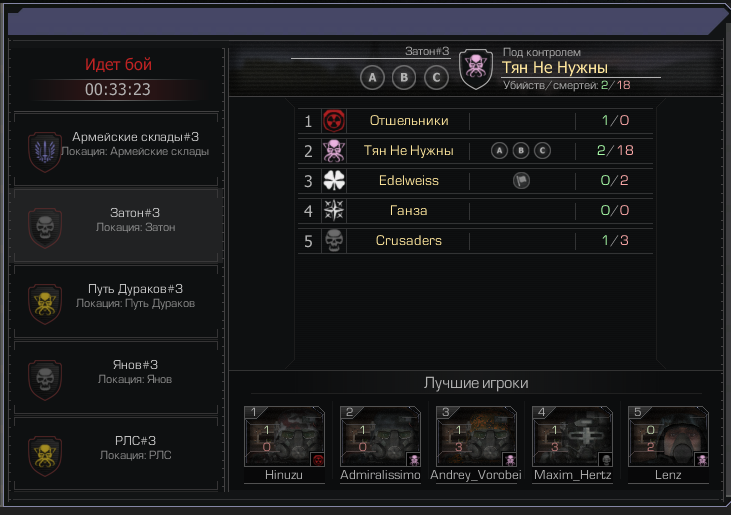
Task: Click the pink octopus clan emblem in the header
Action: pos(476,69)
